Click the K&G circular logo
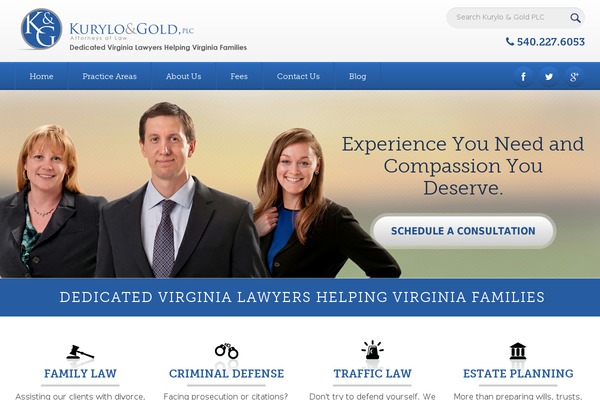600x400 pixels. 41,29
